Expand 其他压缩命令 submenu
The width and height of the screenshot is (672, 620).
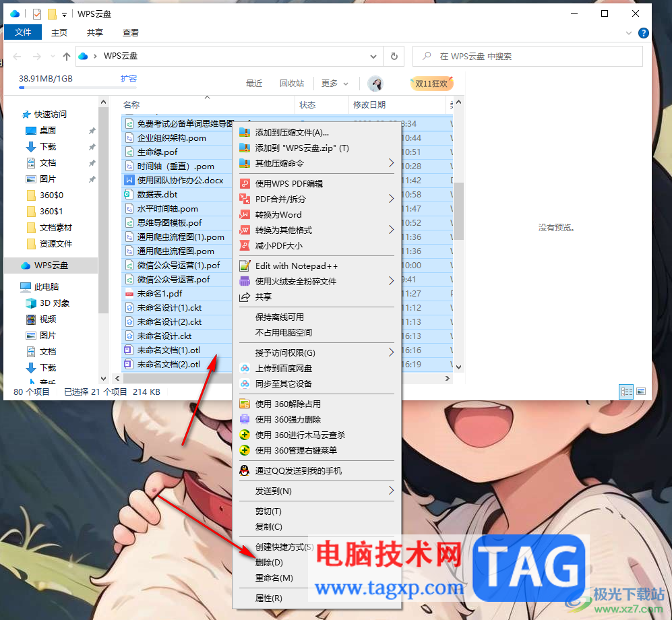pos(317,163)
